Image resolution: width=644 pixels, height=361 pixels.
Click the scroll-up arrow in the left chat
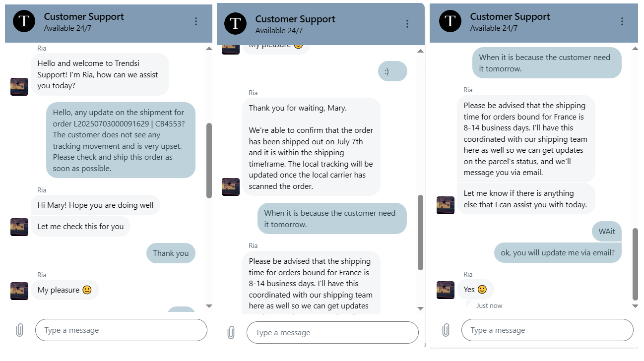tap(209, 49)
